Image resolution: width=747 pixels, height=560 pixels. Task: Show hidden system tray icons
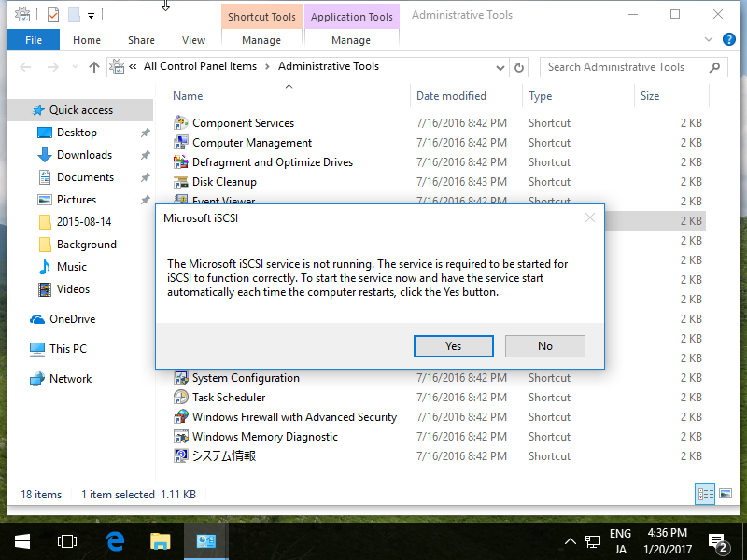click(x=571, y=541)
